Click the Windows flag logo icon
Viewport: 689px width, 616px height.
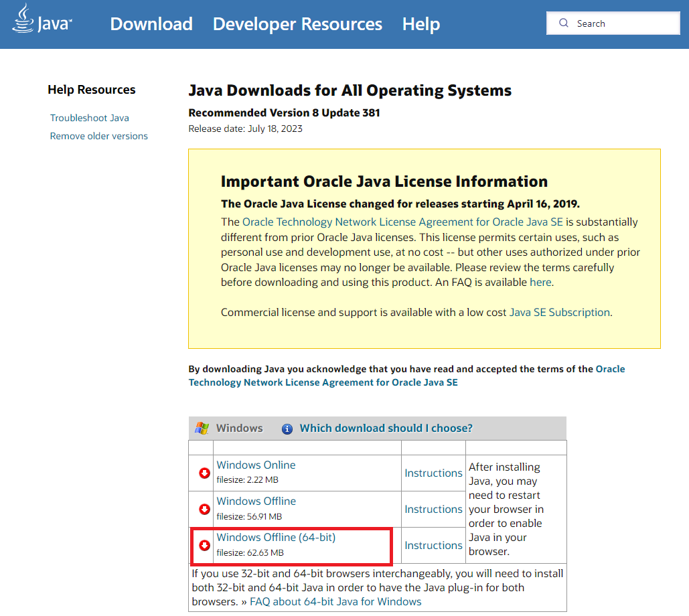point(202,428)
